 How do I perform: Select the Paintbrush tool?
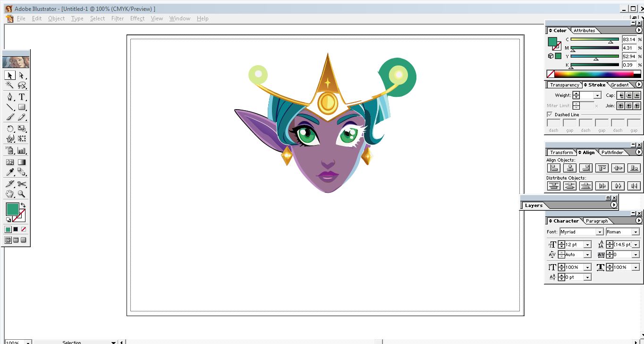pos(9,117)
